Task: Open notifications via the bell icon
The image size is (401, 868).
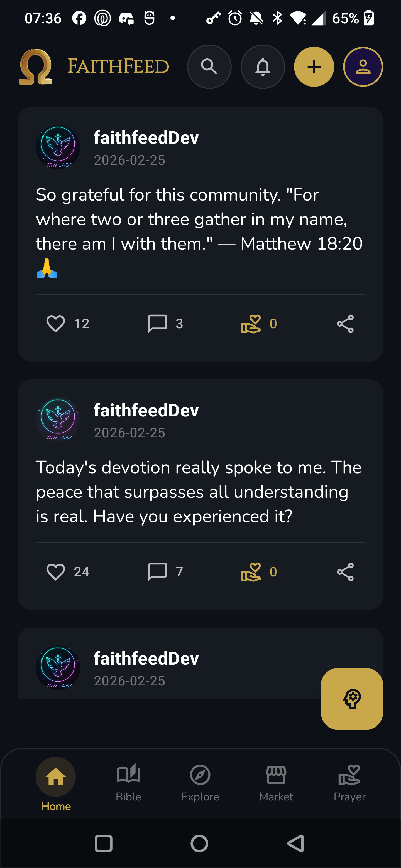Action: tap(263, 66)
